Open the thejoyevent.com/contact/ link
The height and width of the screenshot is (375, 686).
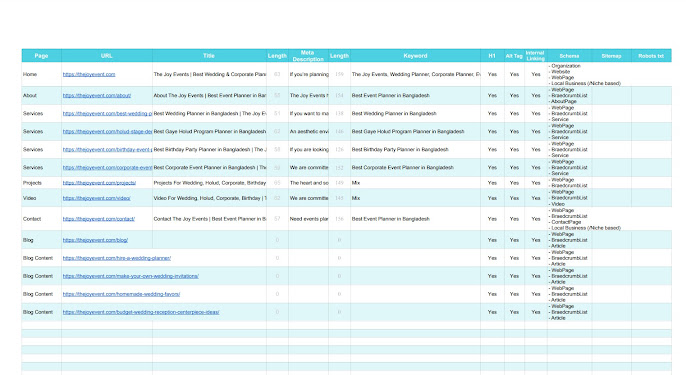click(x=99, y=219)
